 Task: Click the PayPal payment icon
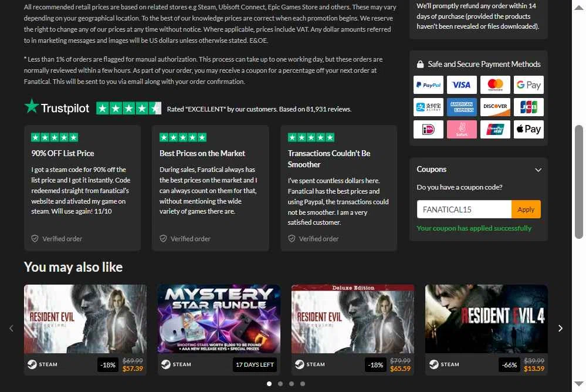[428, 85]
